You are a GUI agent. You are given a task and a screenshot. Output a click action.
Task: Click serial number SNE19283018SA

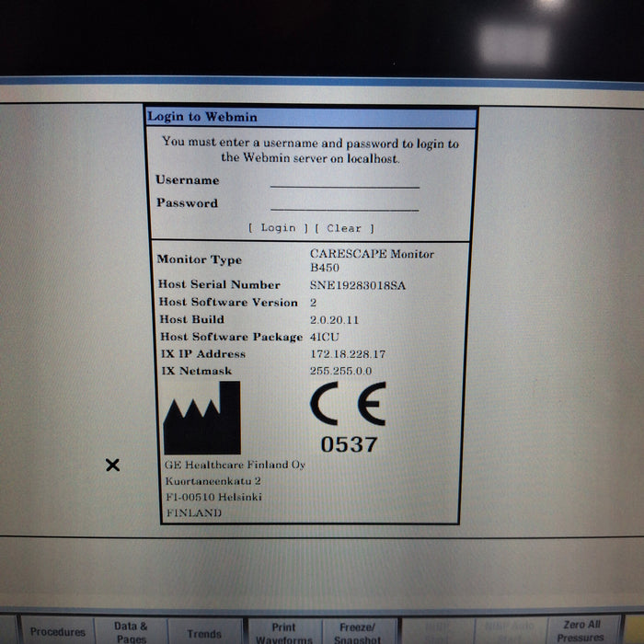(x=358, y=285)
